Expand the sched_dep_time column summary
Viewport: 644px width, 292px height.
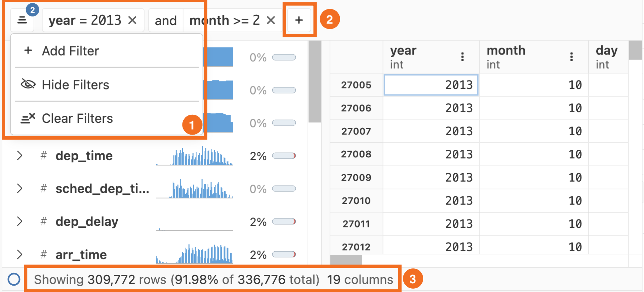click(x=20, y=189)
